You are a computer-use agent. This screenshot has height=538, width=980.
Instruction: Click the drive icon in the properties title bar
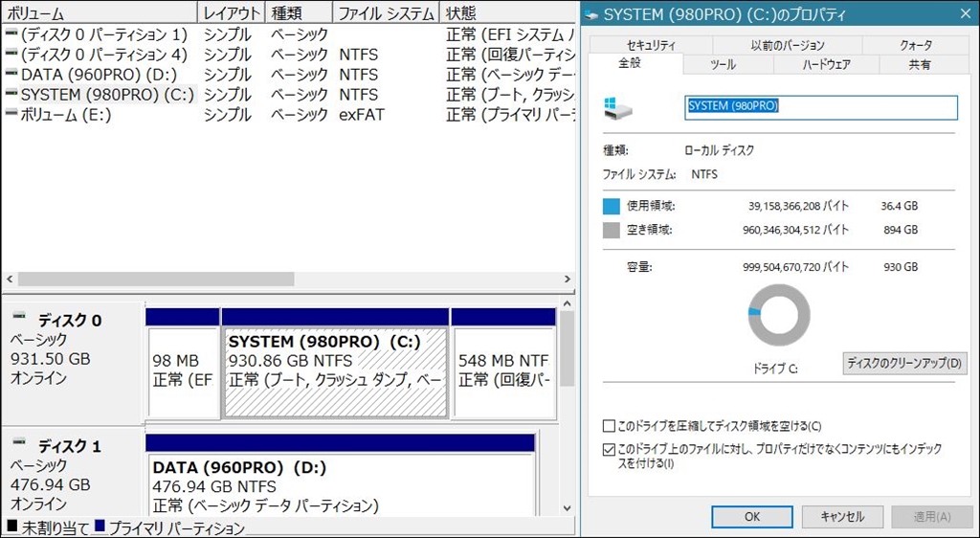pyautogui.click(x=592, y=15)
